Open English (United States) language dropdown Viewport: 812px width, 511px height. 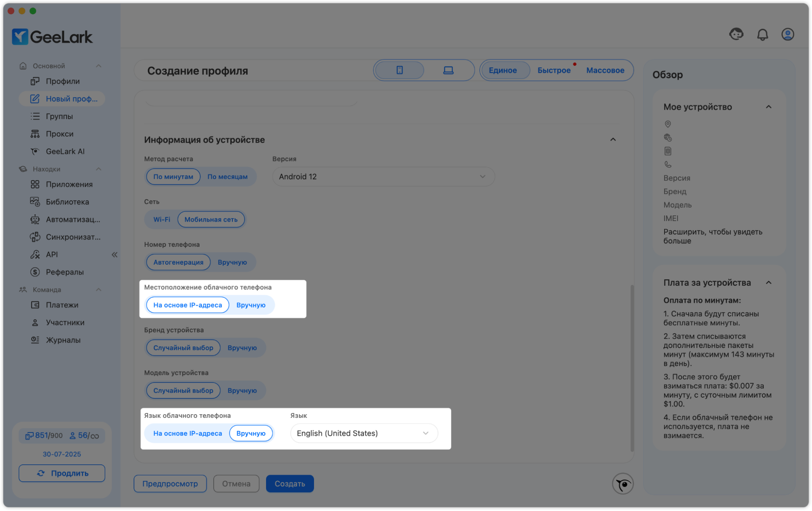pos(364,433)
